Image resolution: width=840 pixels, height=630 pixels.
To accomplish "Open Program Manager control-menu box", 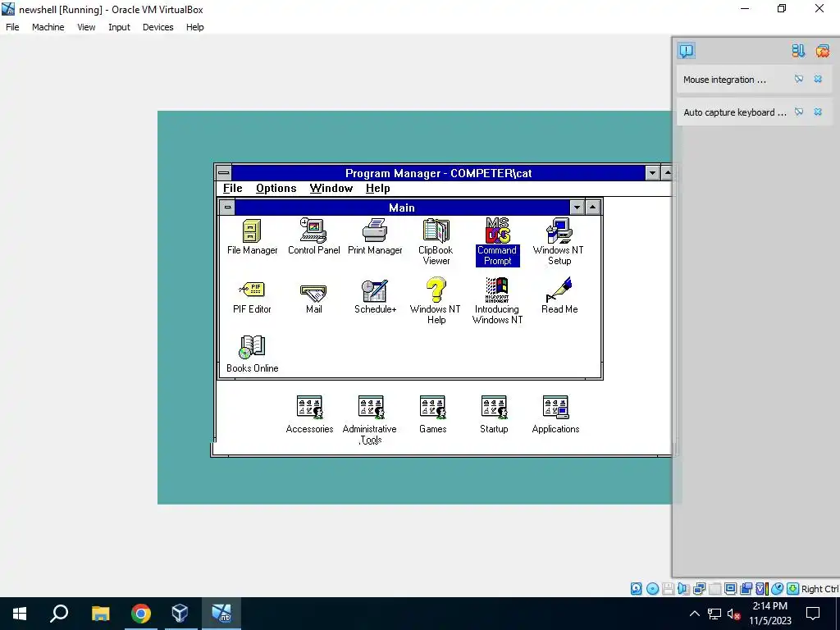I will click(x=224, y=173).
